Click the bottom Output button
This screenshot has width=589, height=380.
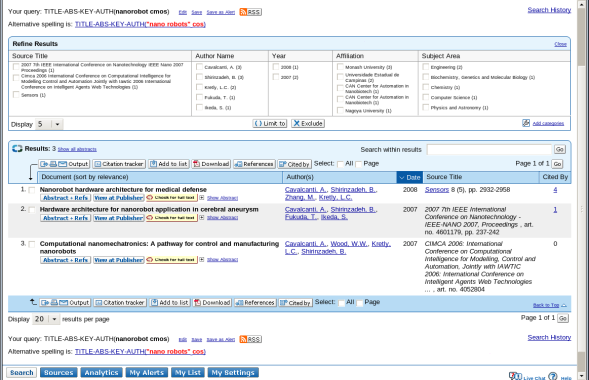(x=65, y=303)
